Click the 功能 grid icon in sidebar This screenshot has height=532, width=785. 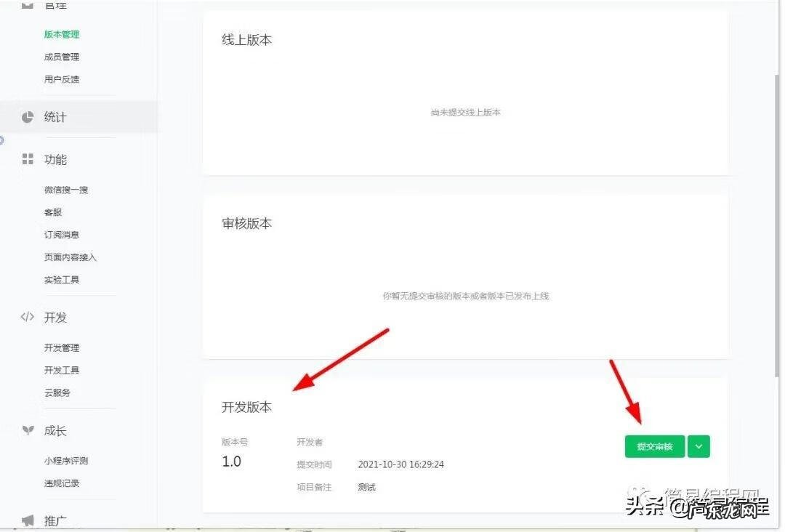point(28,159)
